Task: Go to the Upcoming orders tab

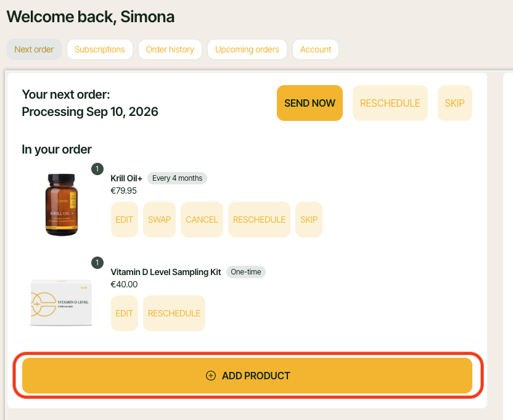Action: 247,49
